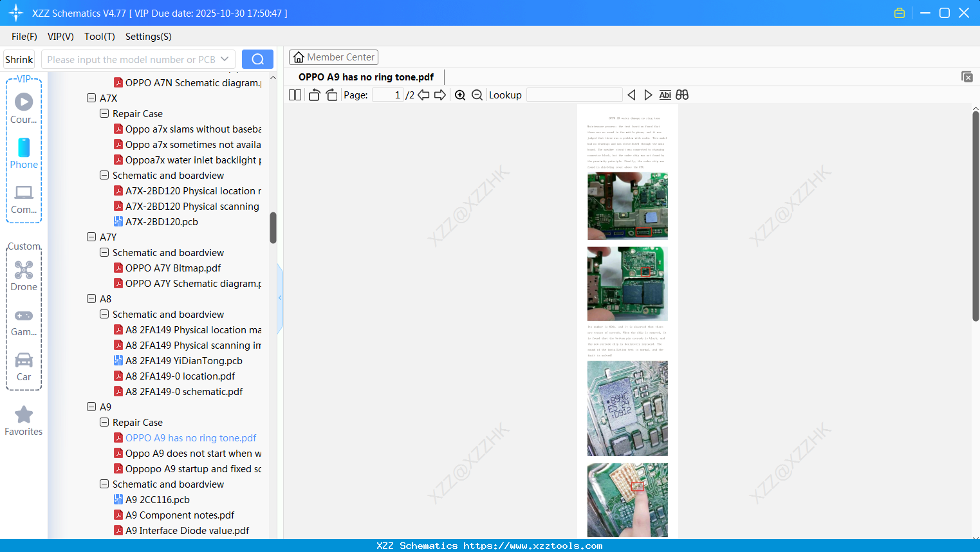
Task: Go to previous page arrow
Action: point(423,95)
